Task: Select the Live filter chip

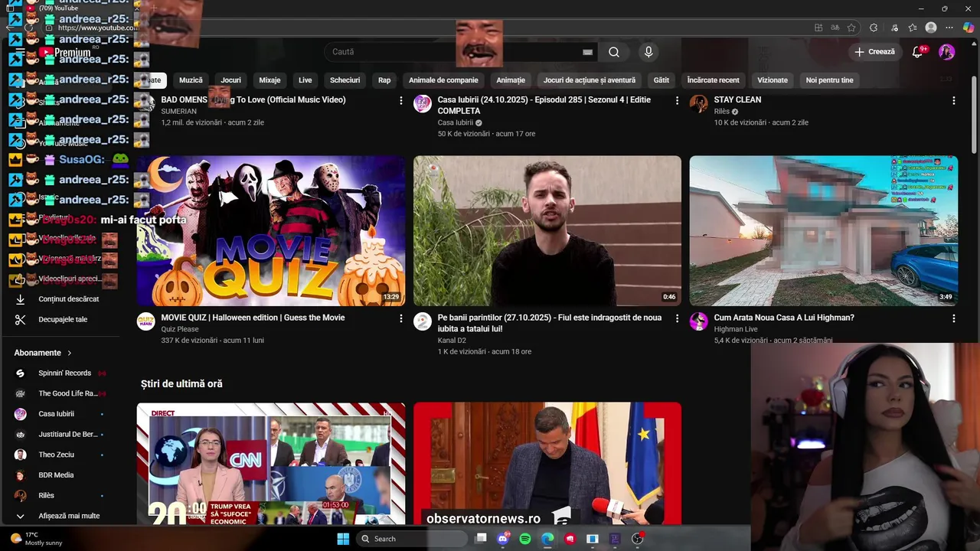Action: (x=305, y=80)
